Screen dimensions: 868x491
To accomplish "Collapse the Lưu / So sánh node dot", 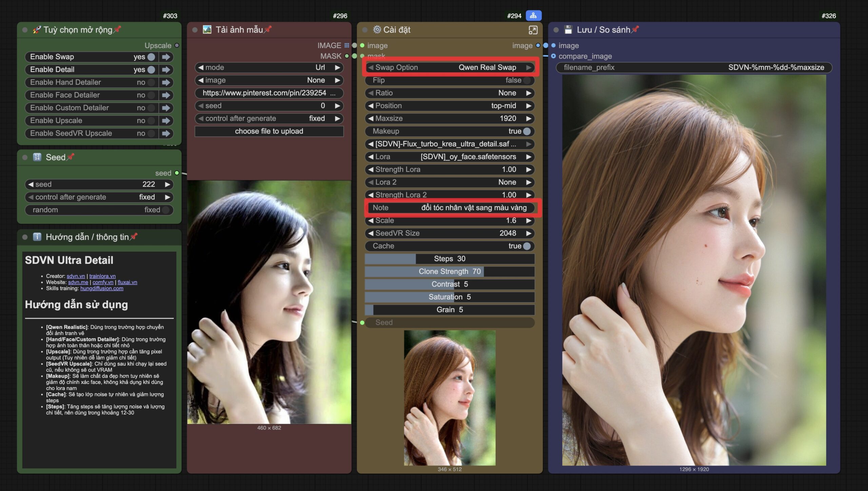I will pyautogui.click(x=556, y=30).
